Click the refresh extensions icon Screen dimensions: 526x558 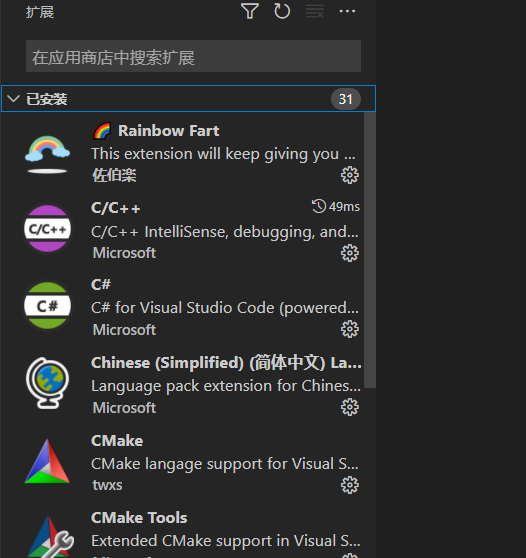[x=282, y=11]
